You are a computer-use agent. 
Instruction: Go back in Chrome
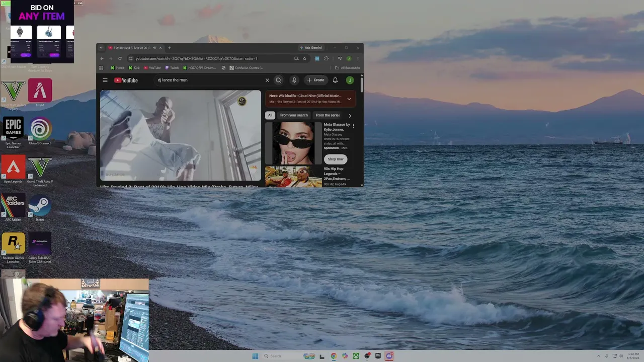102,58
